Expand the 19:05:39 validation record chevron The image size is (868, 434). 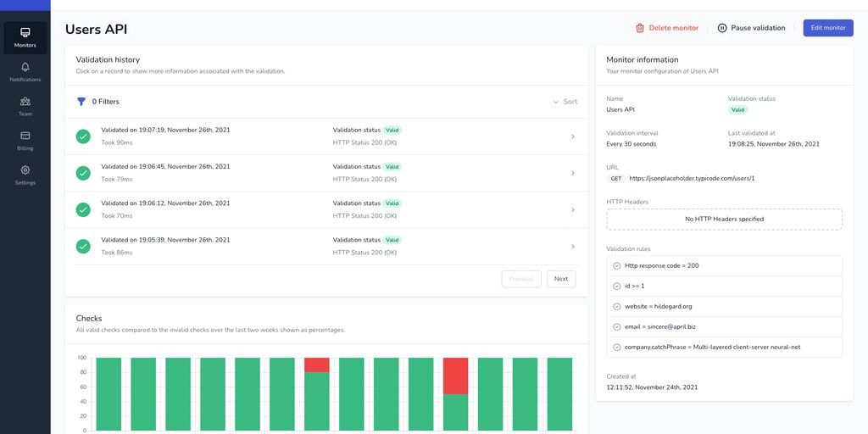[573, 247]
